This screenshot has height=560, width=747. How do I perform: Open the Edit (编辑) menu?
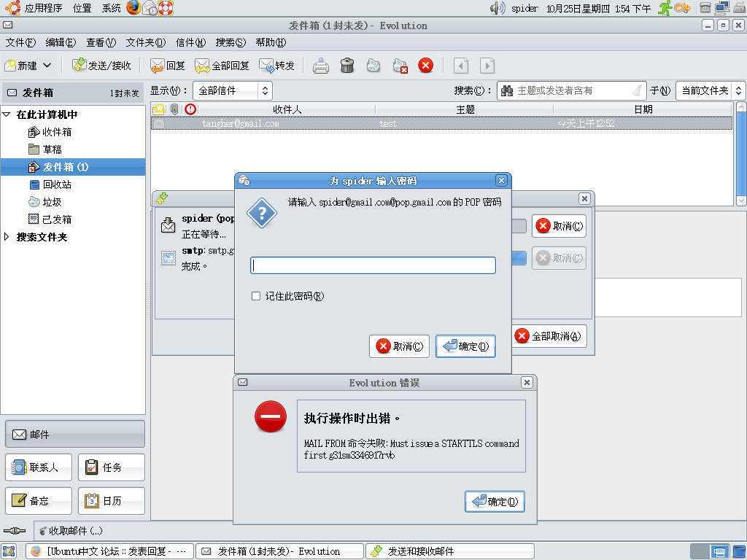click(x=61, y=42)
